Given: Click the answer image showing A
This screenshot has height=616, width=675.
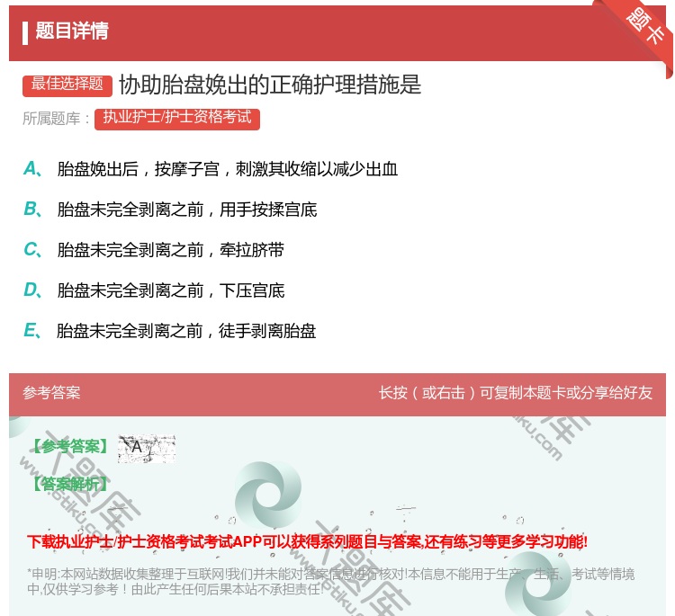Looking at the screenshot, I should tap(147, 448).
